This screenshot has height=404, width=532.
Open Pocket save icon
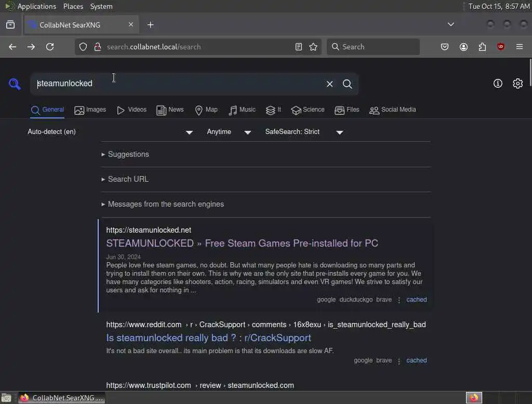pyautogui.click(x=445, y=47)
